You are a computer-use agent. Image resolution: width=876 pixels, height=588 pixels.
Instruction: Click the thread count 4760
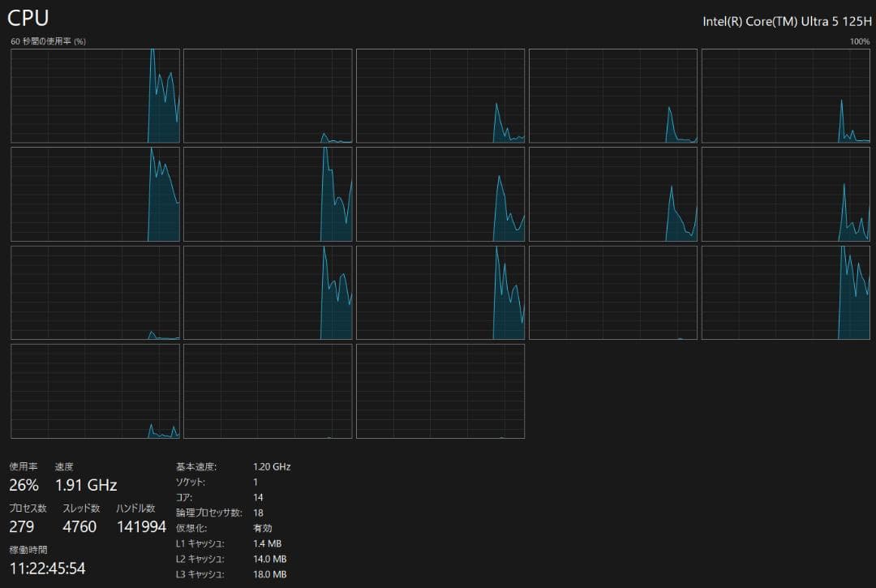(79, 526)
